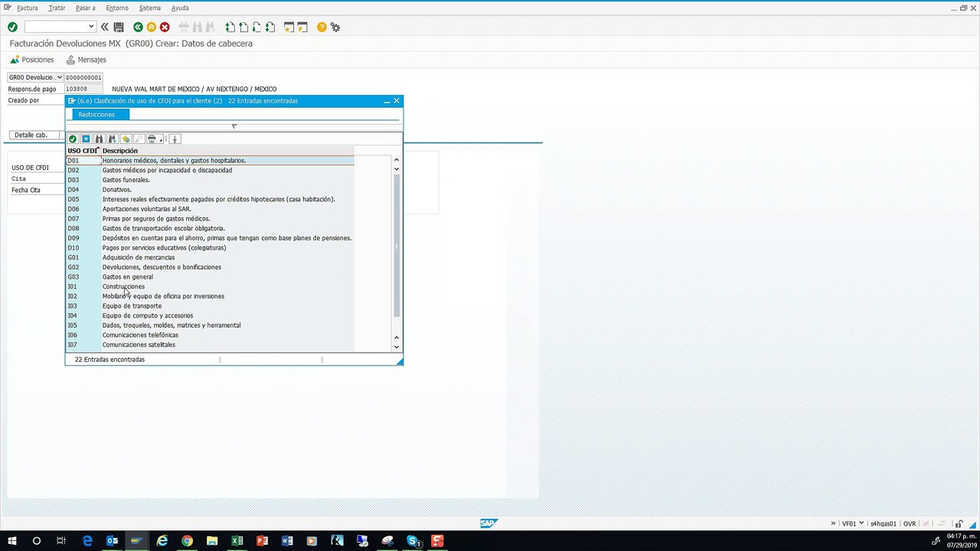Select row D04 Donativos

210,190
